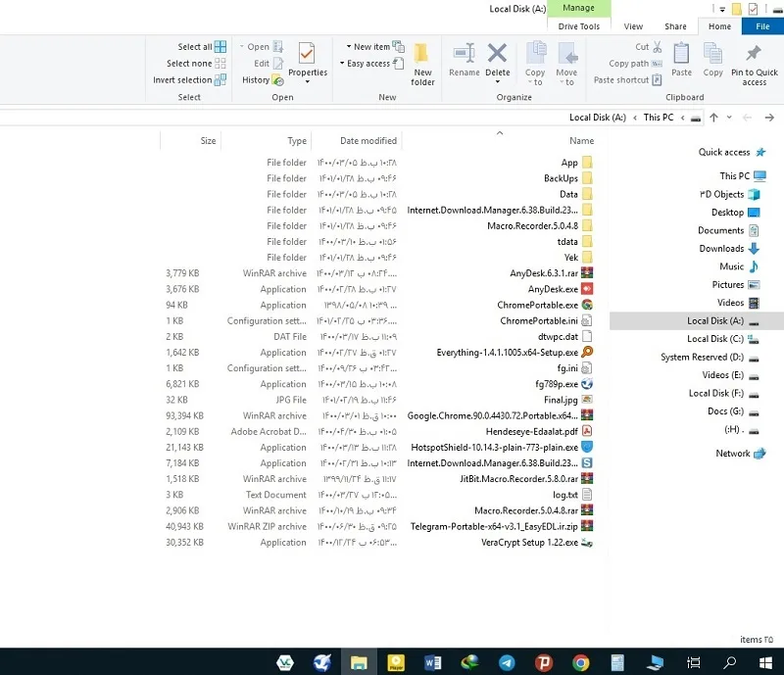Image resolution: width=784 pixels, height=675 pixels.
Task: Select the ChromePortable.exe file icon
Action: coord(587,305)
